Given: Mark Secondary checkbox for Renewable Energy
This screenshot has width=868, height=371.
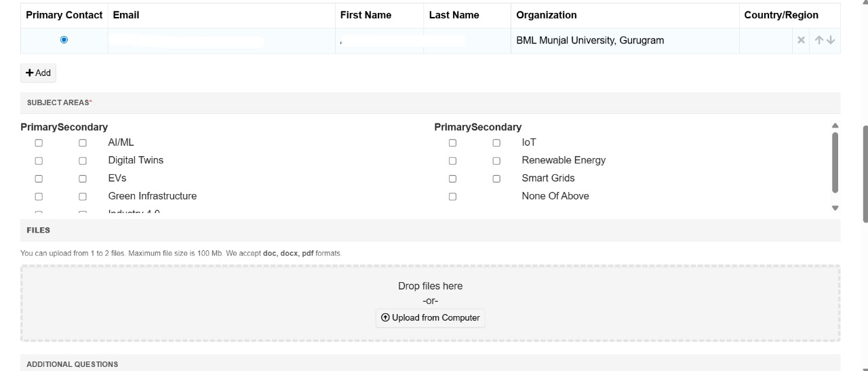Looking at the screenshot, I should [x=496, y=161].
